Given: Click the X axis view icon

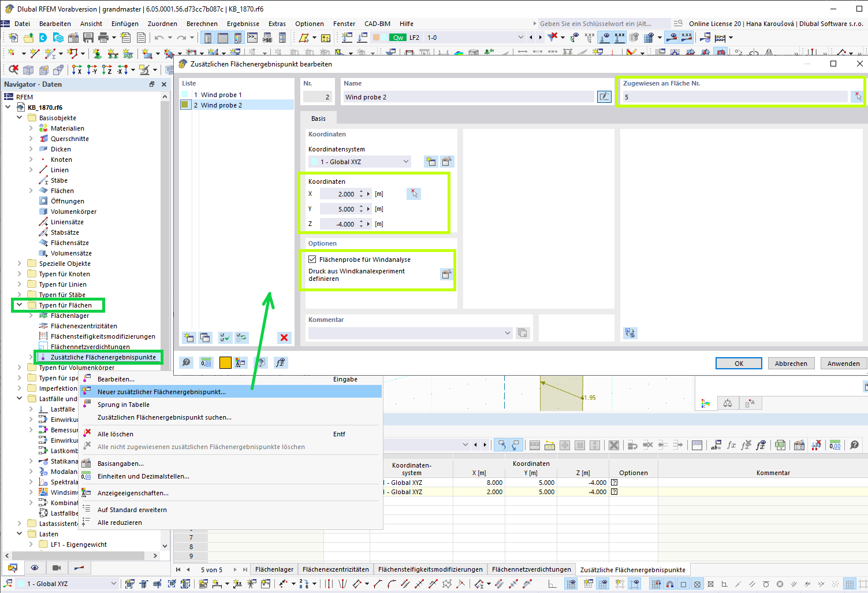Looking at the screenshot, I should (76, 70).
